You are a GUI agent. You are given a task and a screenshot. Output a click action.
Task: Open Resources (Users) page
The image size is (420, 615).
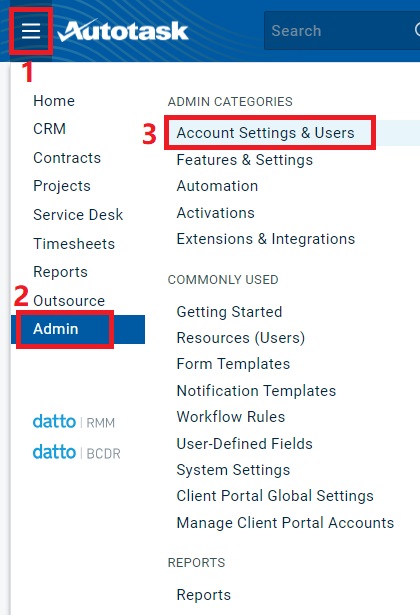pyautogui.click(x=241, y=338)
